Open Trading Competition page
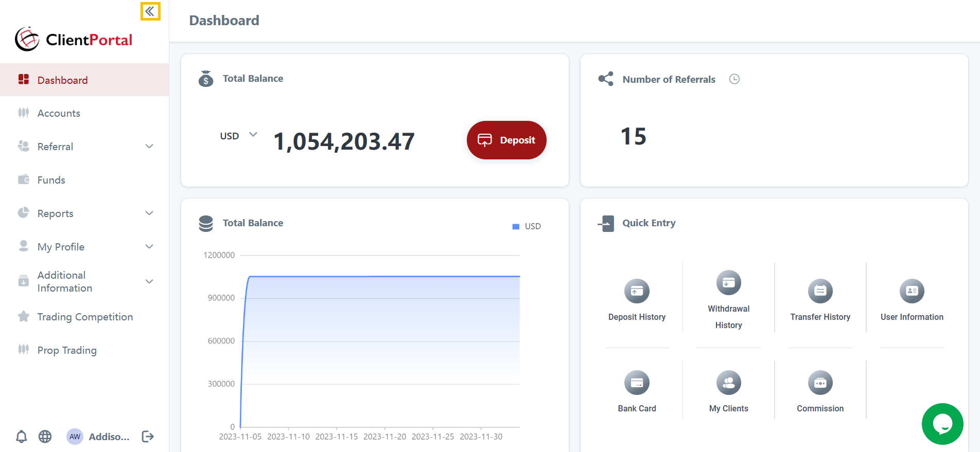Image resolution: width=980 pixels, height=452 pixels. [x=85, y=317]
